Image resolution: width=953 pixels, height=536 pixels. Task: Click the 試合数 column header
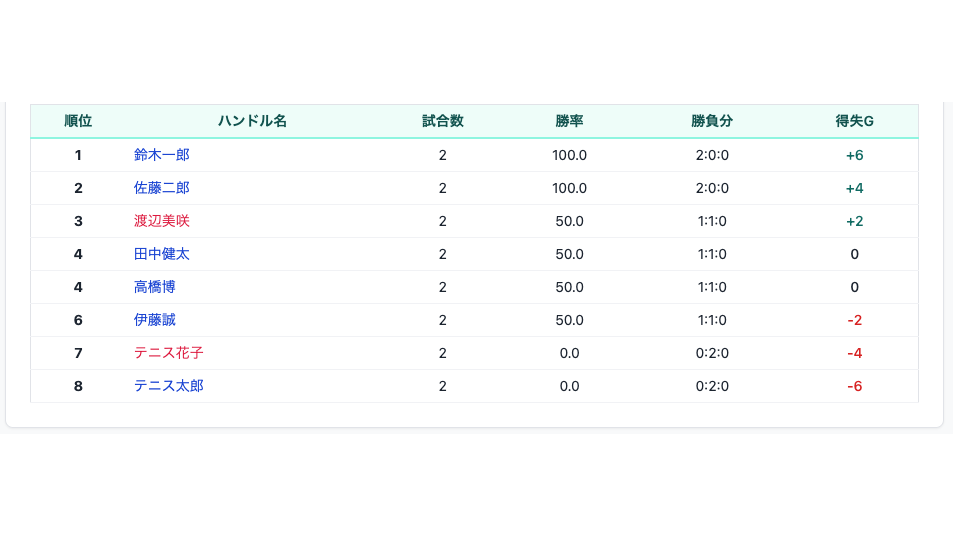[x=442, y=121]
